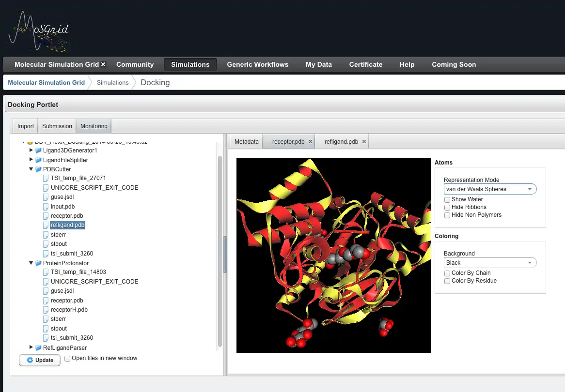565x392 pixels.
Task: Click file icon beside refligand.pdb in tree
Action: coord(46,226)
